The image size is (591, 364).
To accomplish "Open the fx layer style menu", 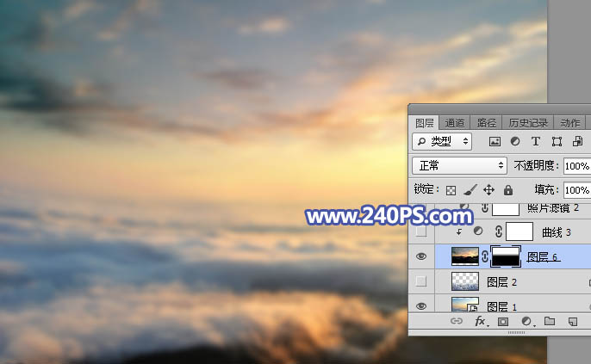I will 481,321.
